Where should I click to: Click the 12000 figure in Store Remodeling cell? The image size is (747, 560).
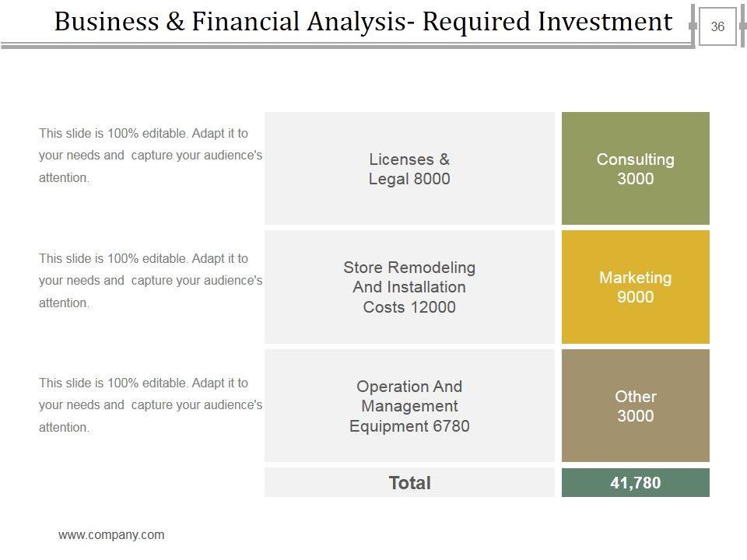point(432,307)
